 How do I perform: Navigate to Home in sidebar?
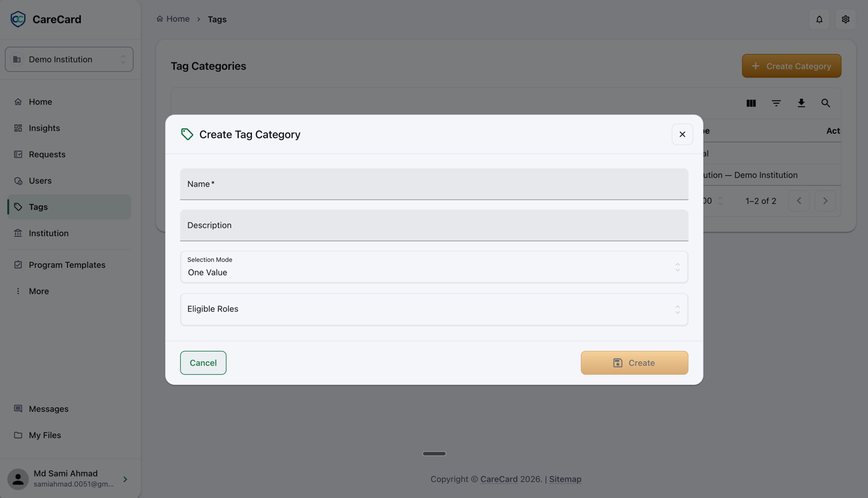(69, 102)
